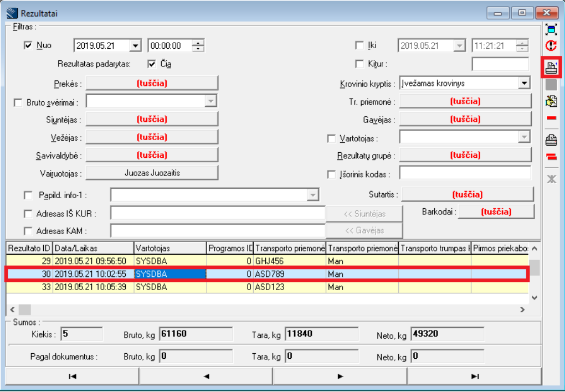The width and height of the screenshot is (565, 392).
Task: Enable the Iki end date checkbox
Action: tap(359, 46)
